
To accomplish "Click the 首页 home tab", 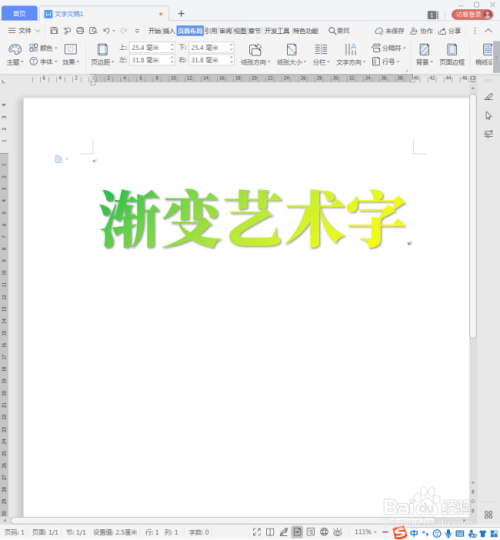I will click(x=19, y=14).
